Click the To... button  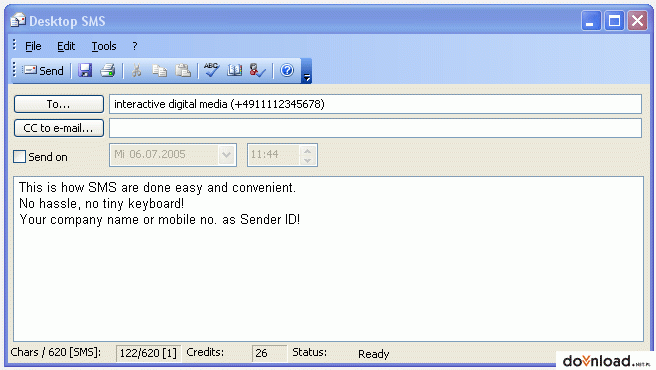point(59,104)
